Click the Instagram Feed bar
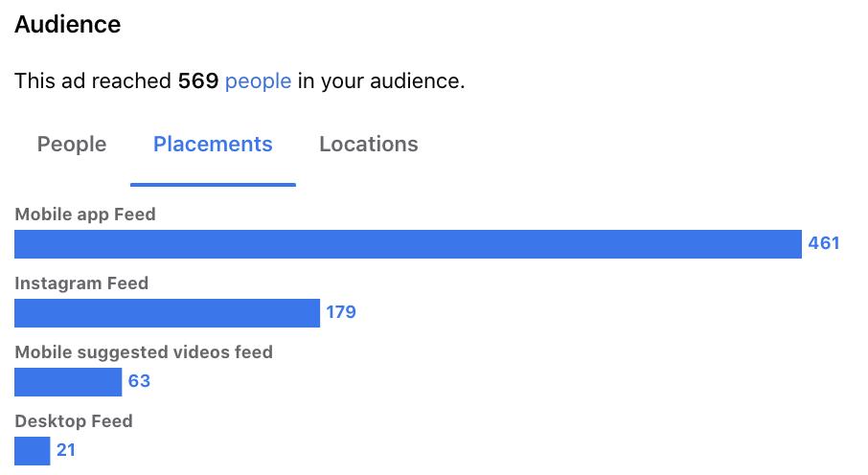This screenshot has width=868, height=475. click(167, 313)
